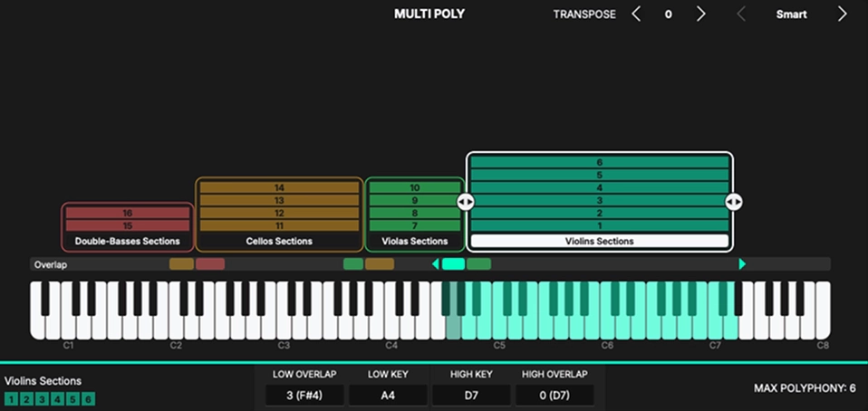Select voice row 5 in Violins
868x411 pixels.
600,175
